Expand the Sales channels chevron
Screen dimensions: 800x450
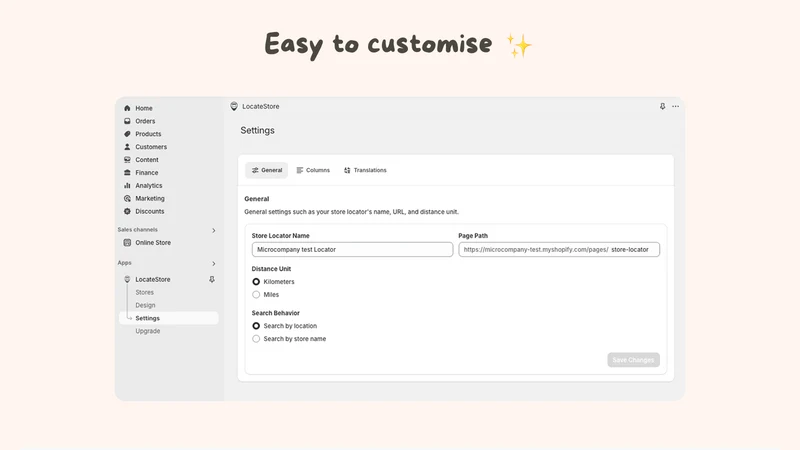(213, 230)
